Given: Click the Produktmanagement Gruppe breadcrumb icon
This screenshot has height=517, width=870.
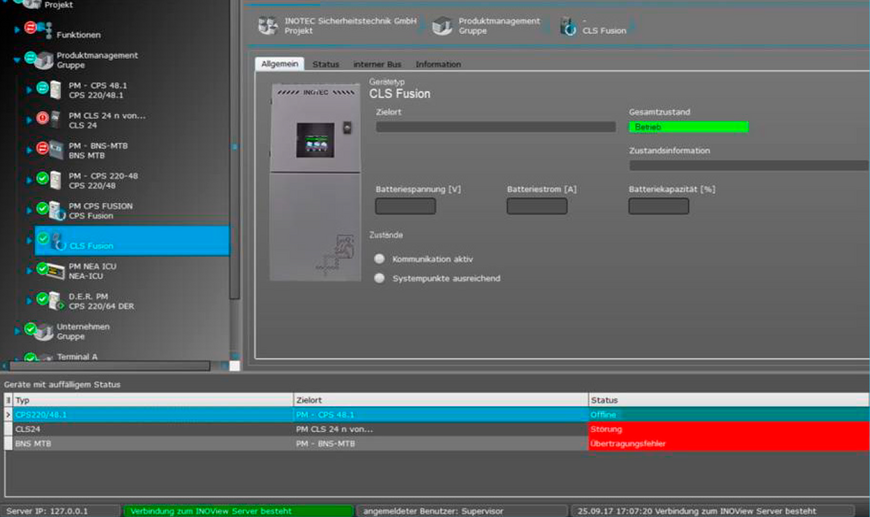Looking at the screenshot, I should coord(442,26).
